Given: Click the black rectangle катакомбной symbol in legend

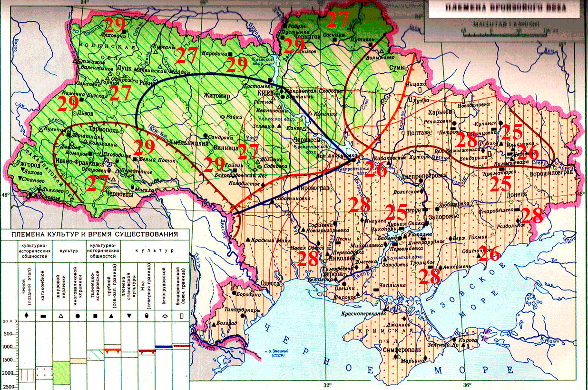Looking at the screenshot, I should pos(43,315).
